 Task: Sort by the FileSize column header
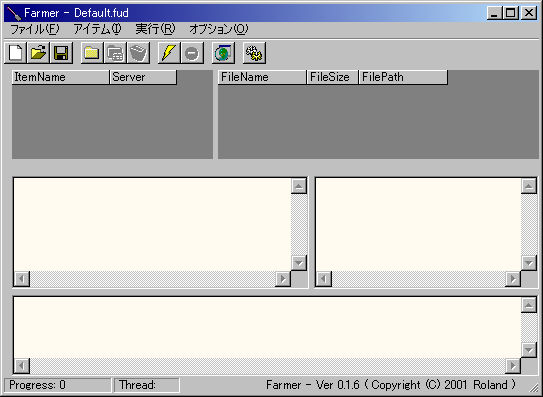[332, 77]
